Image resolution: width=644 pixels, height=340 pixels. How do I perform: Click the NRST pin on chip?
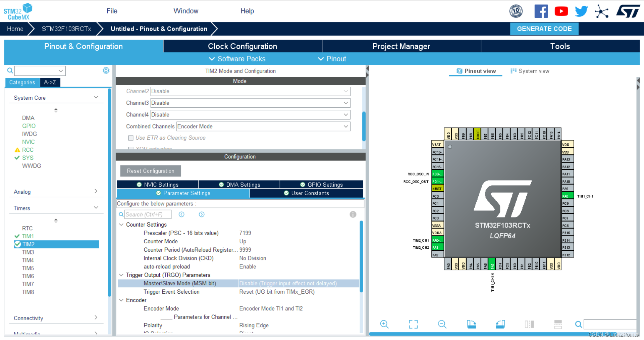click(x=438, y=189)
